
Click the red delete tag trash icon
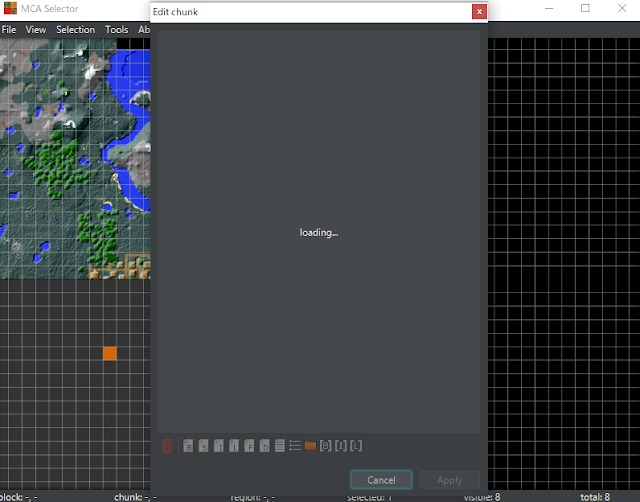167,446
